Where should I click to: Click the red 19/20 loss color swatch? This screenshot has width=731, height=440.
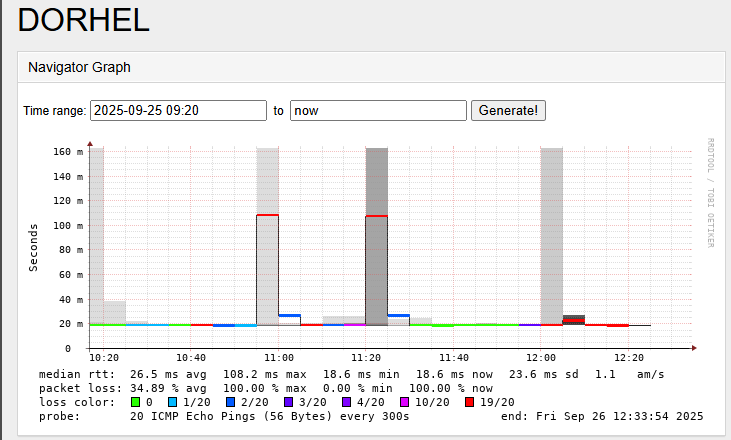(x=469, y=401)
